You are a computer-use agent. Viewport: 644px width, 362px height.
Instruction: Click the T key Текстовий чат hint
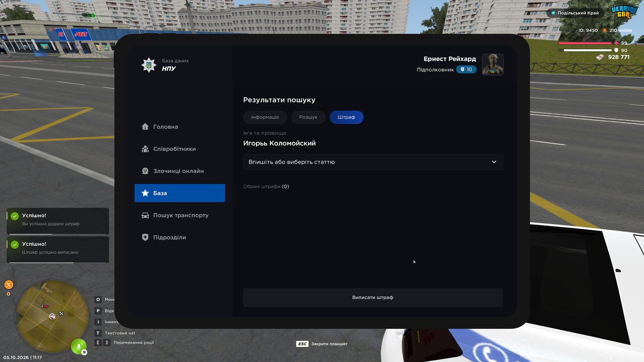pyautogui.click(x=115, y=333)
